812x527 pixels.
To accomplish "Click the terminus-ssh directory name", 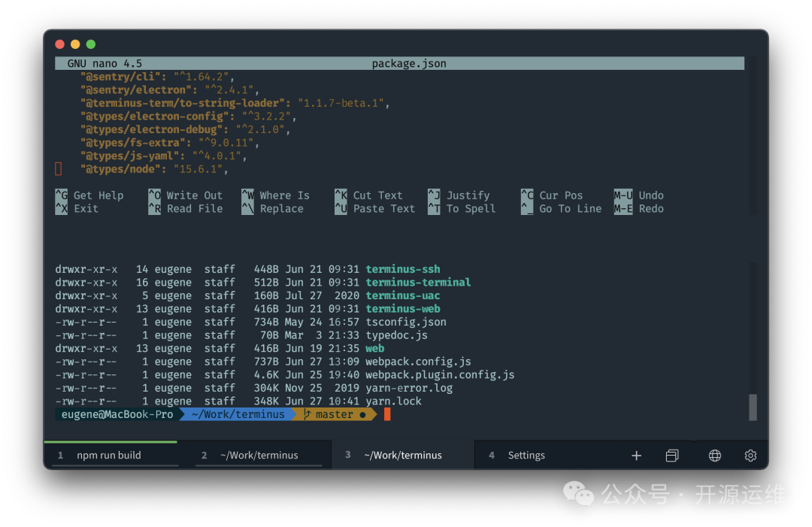I will (x=403, y=269).
